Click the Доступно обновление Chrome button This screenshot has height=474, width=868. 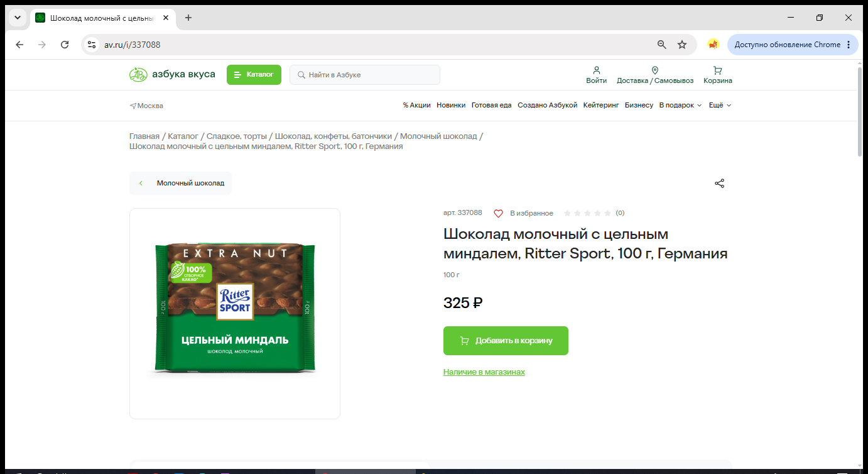793,45
